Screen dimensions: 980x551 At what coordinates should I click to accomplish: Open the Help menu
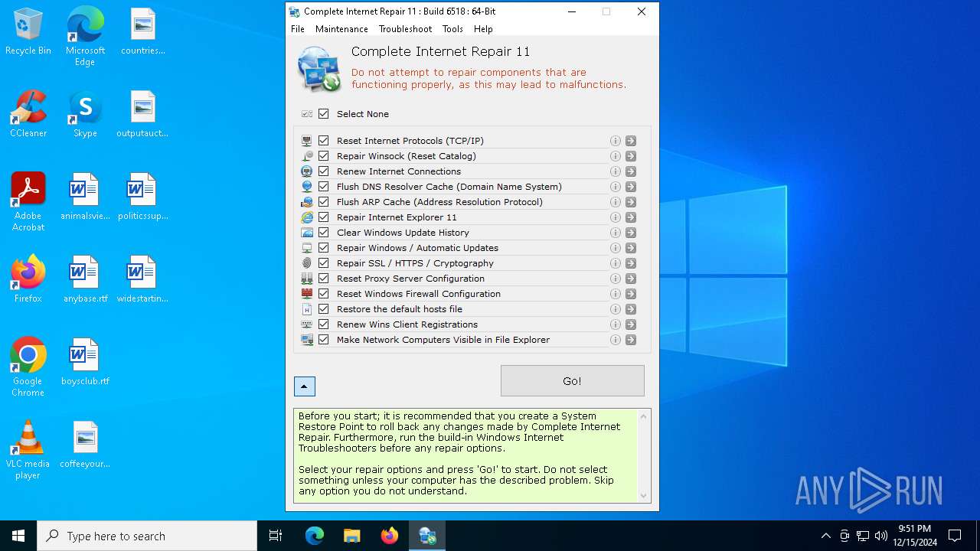click(x=483, y=29)
